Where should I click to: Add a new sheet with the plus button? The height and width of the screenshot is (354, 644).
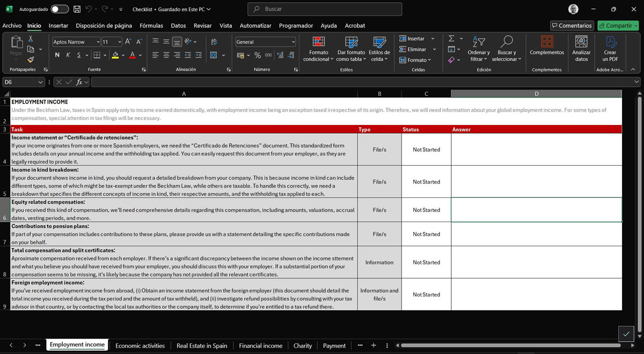(x=374, y=345)
